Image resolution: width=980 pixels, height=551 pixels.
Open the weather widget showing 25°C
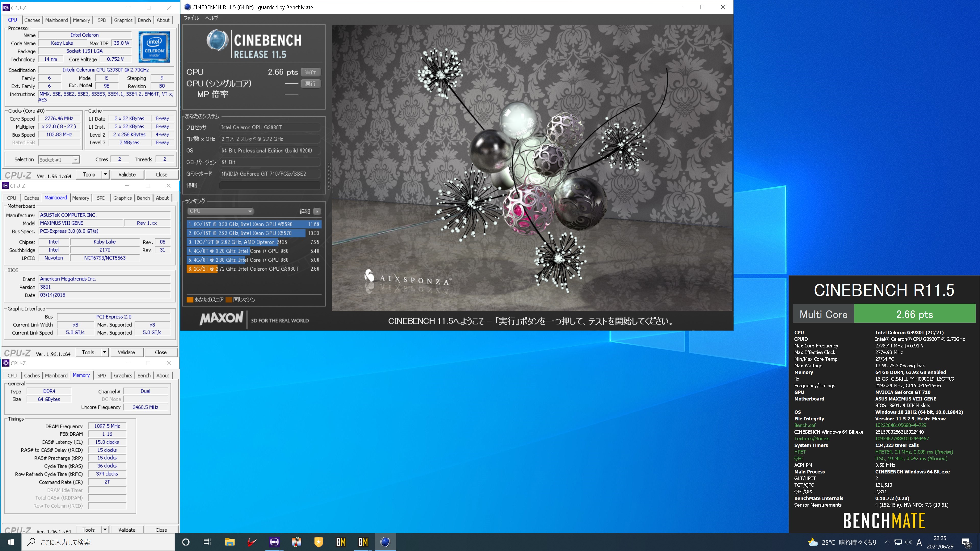pyautogui.click(x=842, y=542)
